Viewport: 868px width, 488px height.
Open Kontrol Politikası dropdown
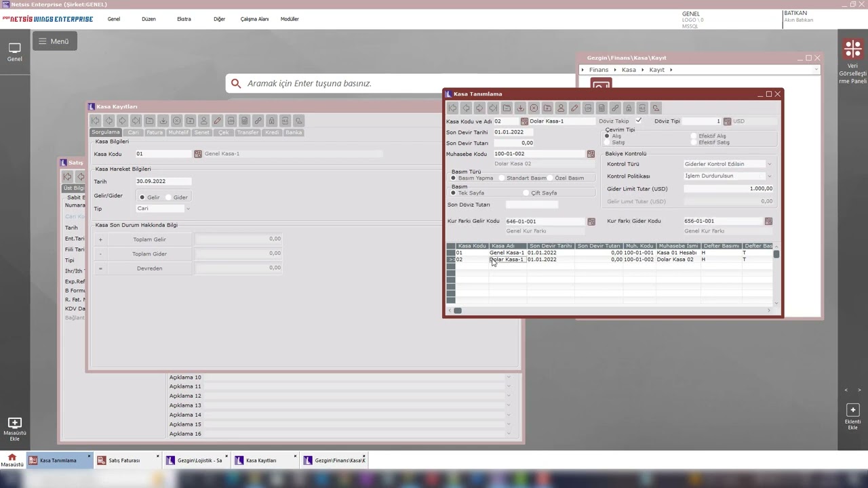[769, 176]
